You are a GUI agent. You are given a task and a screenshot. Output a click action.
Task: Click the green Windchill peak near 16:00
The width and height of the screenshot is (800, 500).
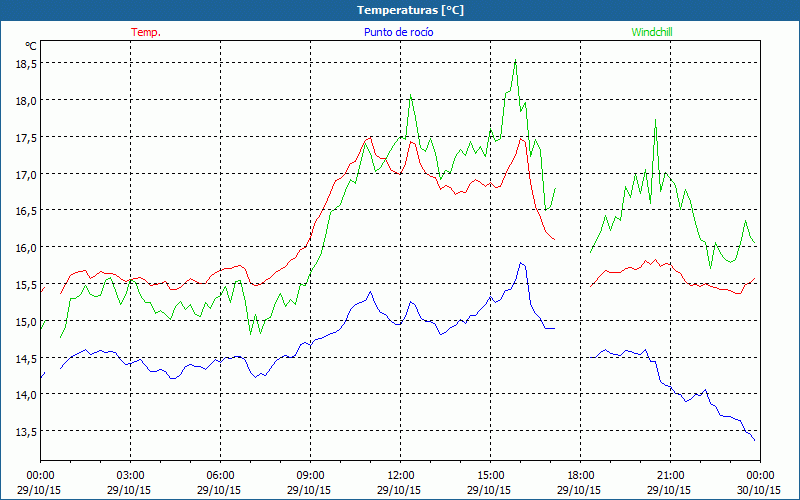(x=516, y=60)
